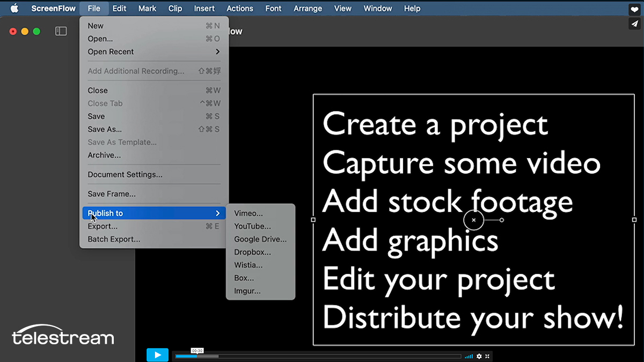Image resolution: width=644 pixels, height=362 pixels.
Task: Choose Export... in the File menu
Action: pyautogui.click(x=154, y=226)
